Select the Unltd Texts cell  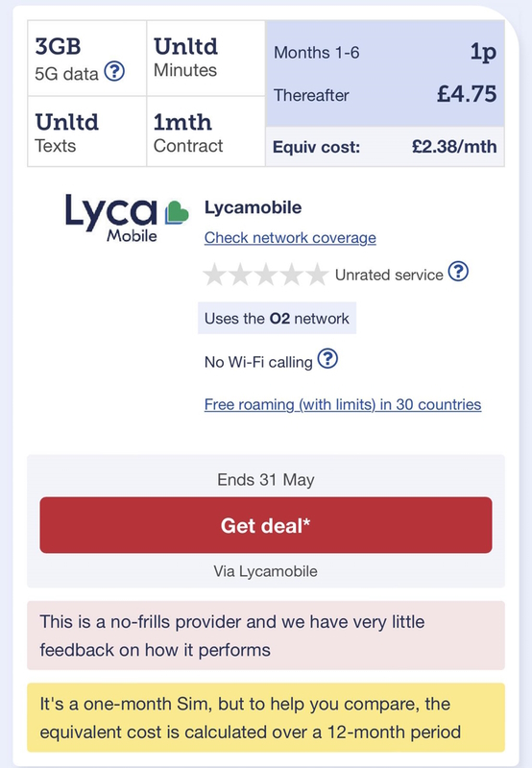click(x=87, y=132)
